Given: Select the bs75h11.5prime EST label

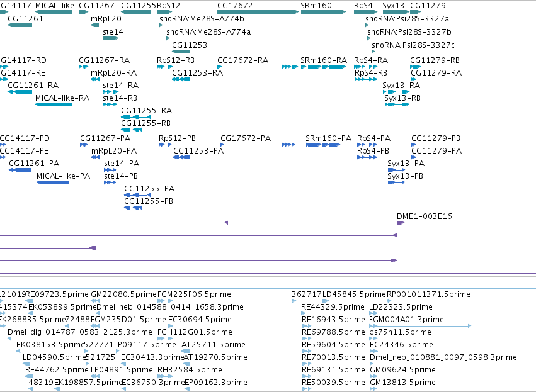Looking at the screenshot, I should click(401, 332).
